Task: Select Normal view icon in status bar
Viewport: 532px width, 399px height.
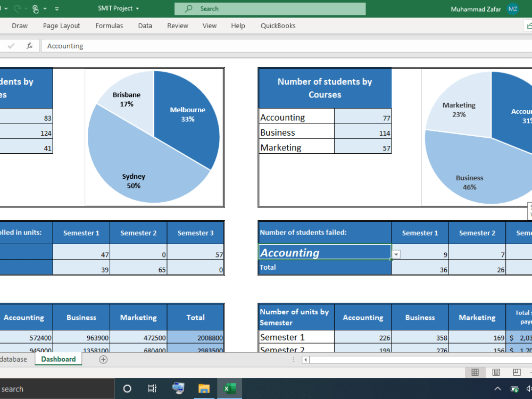Action: (475, 372)
